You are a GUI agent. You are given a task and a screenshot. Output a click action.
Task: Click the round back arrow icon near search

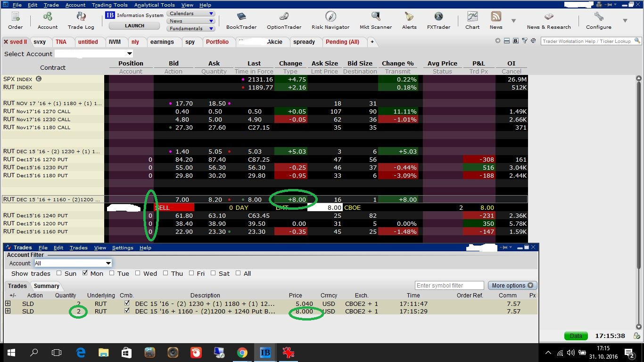tap(498, 41)
